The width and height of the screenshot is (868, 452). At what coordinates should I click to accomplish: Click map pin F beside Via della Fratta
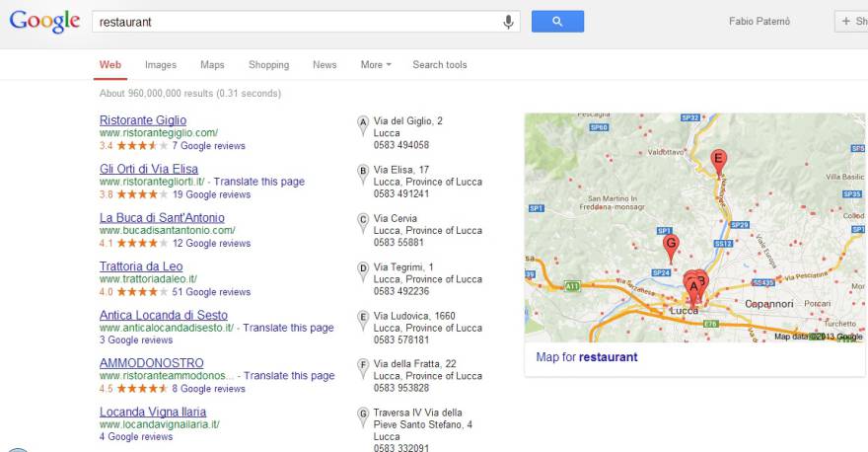tap(363, 368)
